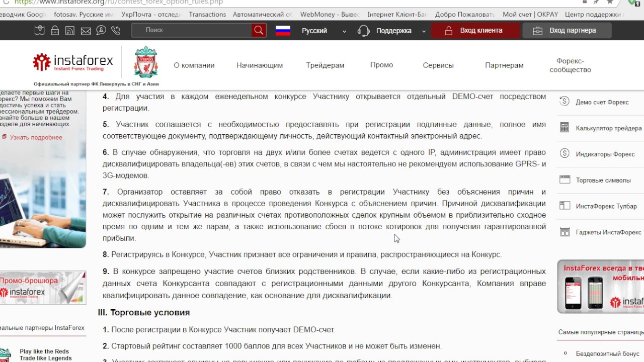
Task: Open the live chat bubble icon
Action: (x=101, y=31)
